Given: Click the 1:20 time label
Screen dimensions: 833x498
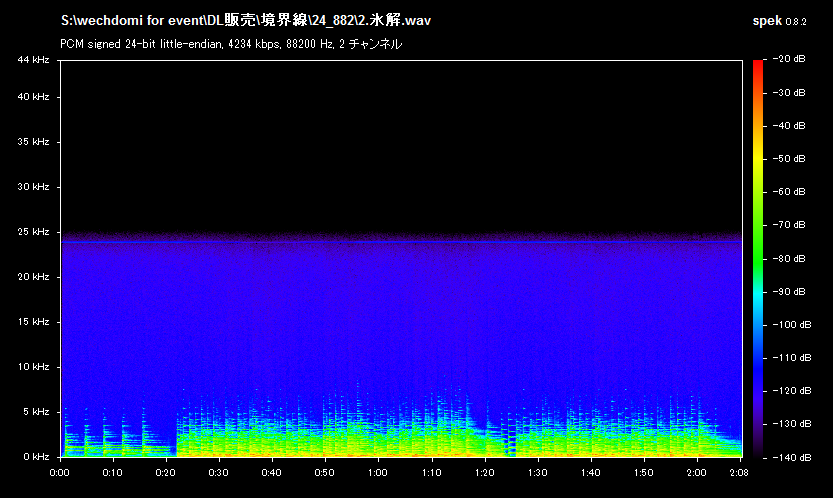Looking at the screenshot, I should [484, 473].
